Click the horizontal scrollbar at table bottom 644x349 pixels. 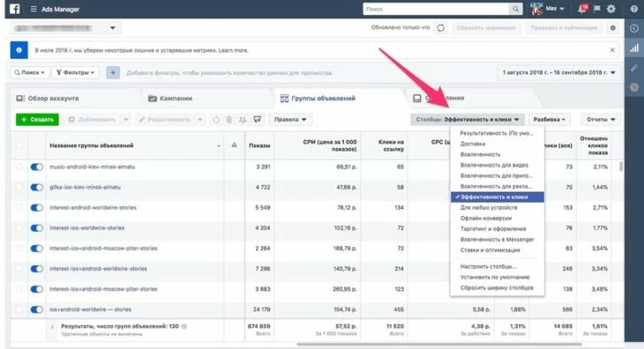click(x=439, y=344)
